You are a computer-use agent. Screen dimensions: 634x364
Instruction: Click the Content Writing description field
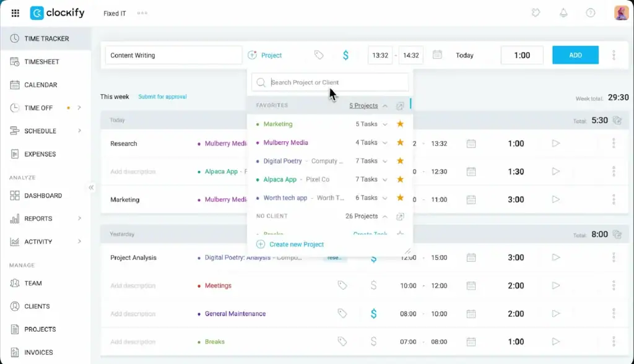coord(173,55)
